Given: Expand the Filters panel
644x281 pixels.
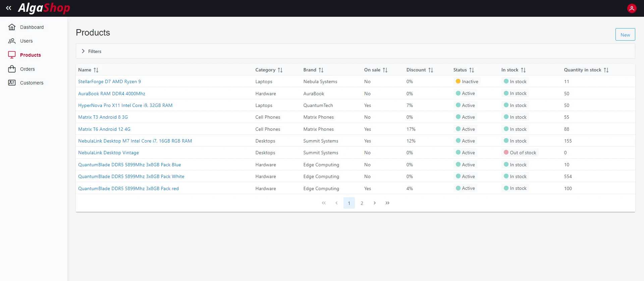Looking at the screenshot, I should [x=83, y=51].
